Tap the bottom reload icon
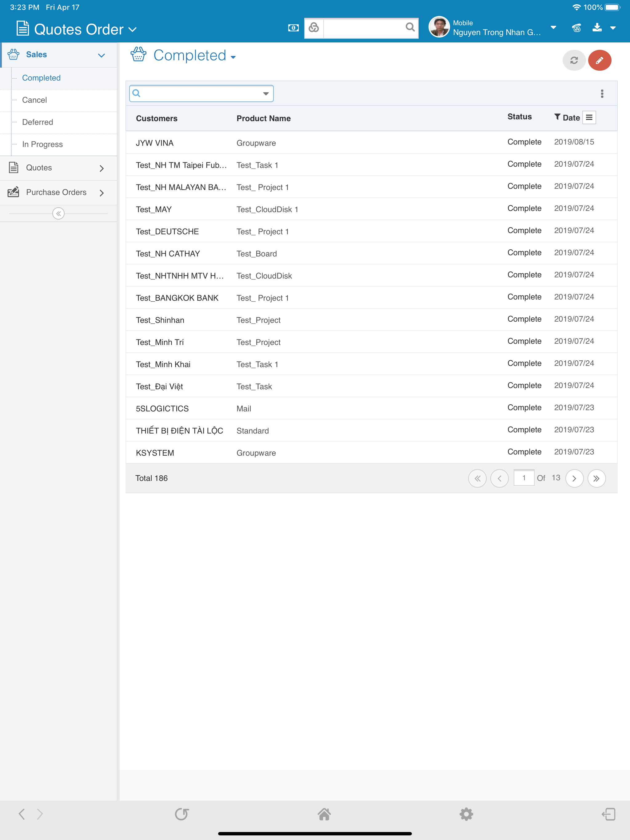This screenshot has width=630, height=840. tap(181, 814)
